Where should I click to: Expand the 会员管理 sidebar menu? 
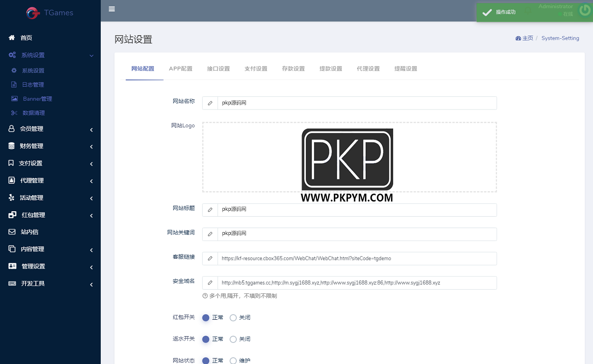(x=50, y=129)
